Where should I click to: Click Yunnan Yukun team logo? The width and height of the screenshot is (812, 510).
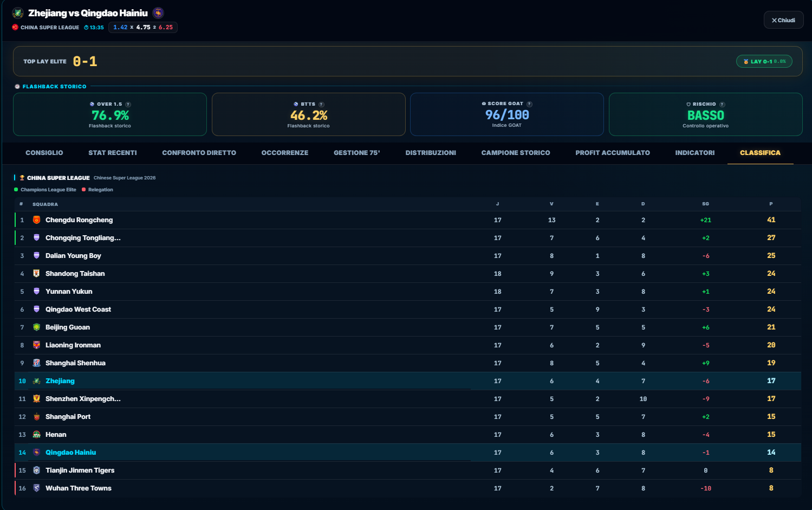(x=36, y=292)
